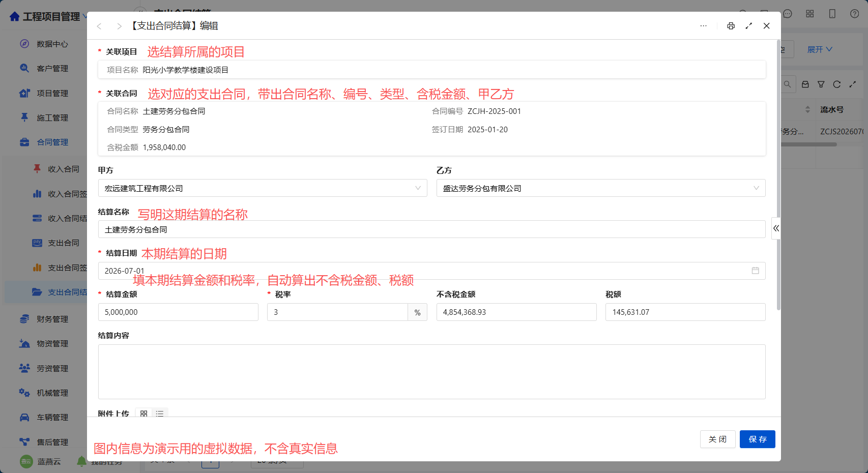This screenshot has height=473, width=868.
Task: Click into the 结算内容 text area
Action: (432, 372)
